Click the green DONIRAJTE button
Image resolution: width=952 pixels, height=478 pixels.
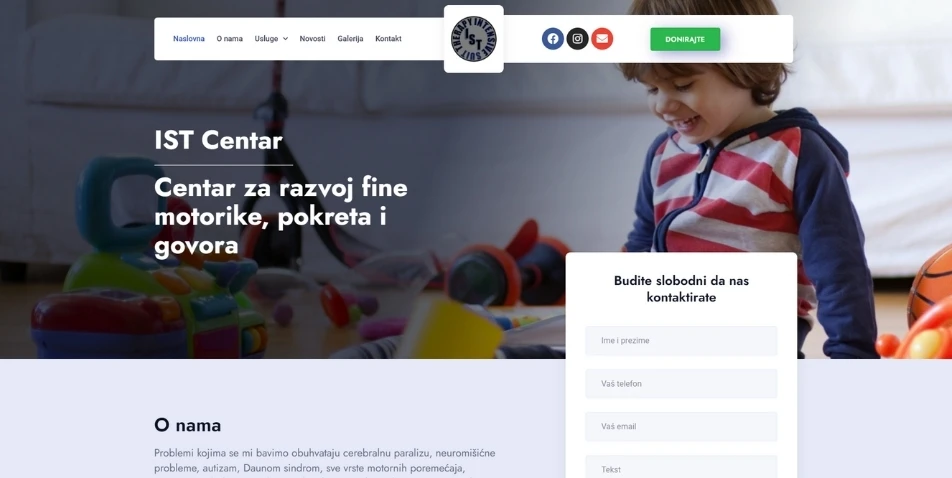coord(685,39)
